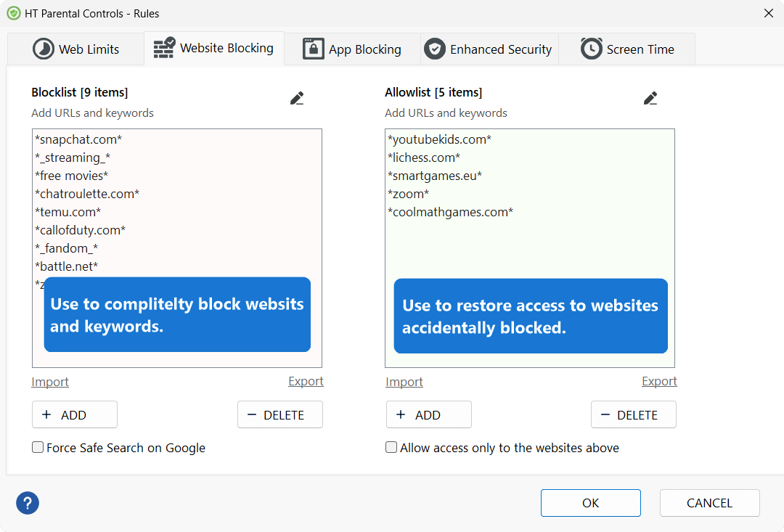Check Allow access only to websites above
784x532 pixels.
coord(391,448)
